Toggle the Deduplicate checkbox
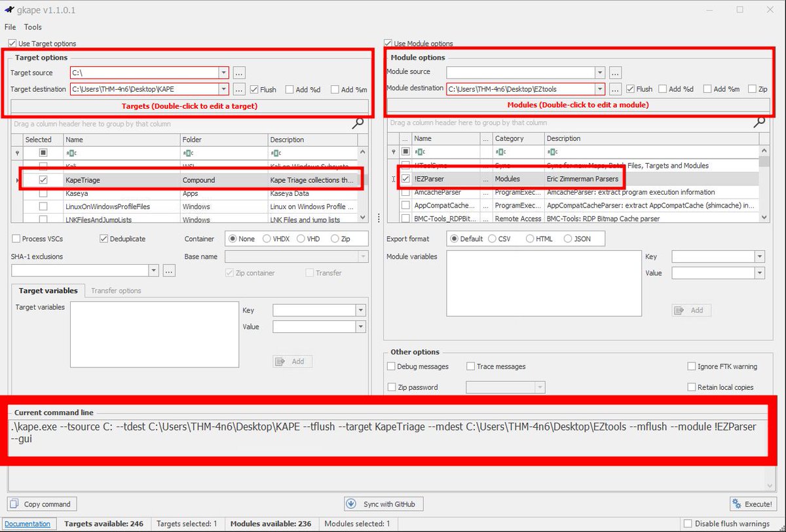 click(103, 239)
